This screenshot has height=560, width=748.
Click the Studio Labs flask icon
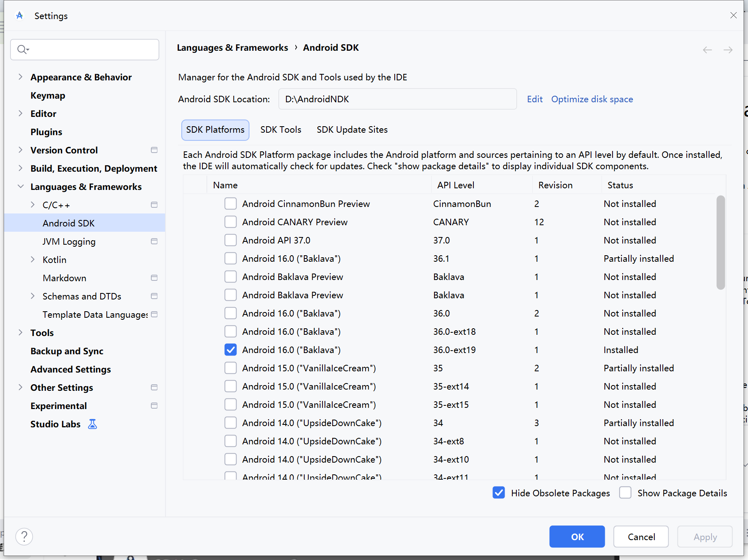coord(92,424)
